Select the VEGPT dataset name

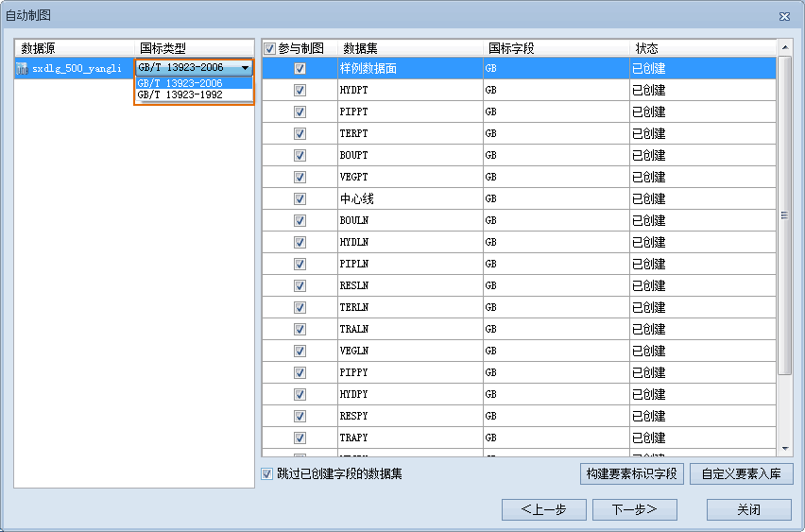click(x=353, y=177)
